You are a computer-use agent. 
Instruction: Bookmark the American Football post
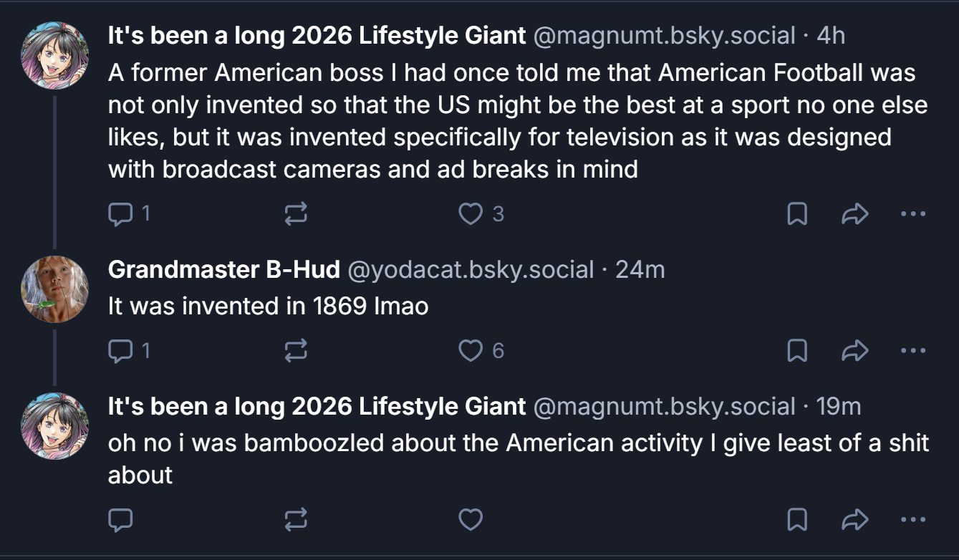pyautogui.click(x=797, y=213)
